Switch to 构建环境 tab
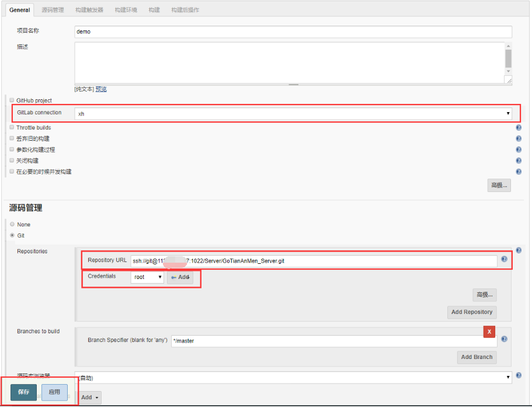Screen dimensions: 532x408 click(x=126, y=10)
